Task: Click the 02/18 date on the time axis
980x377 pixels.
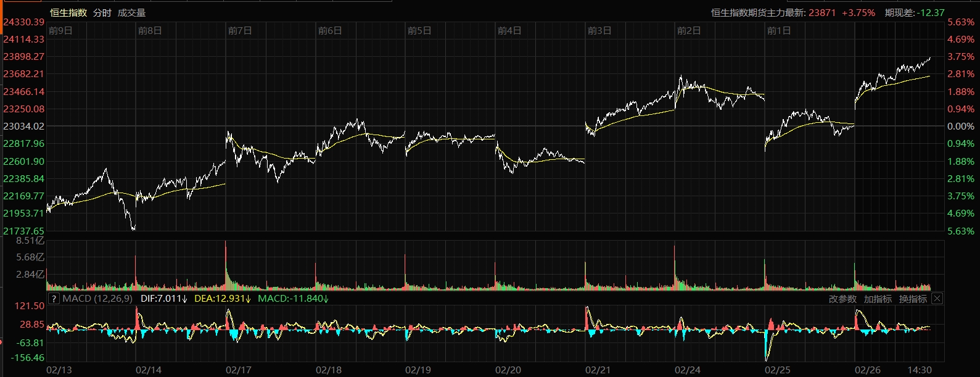Action: tap(329, 370)
